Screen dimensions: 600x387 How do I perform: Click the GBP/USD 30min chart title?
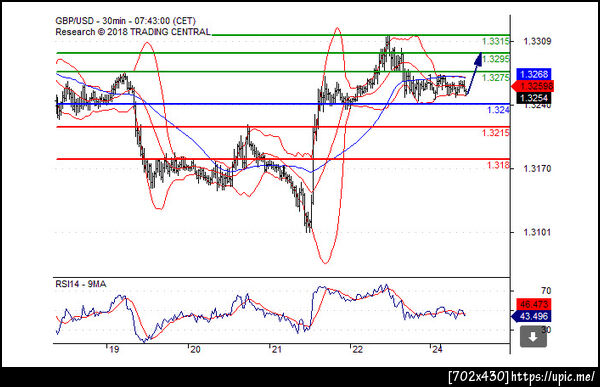click(x=126, y=21)
